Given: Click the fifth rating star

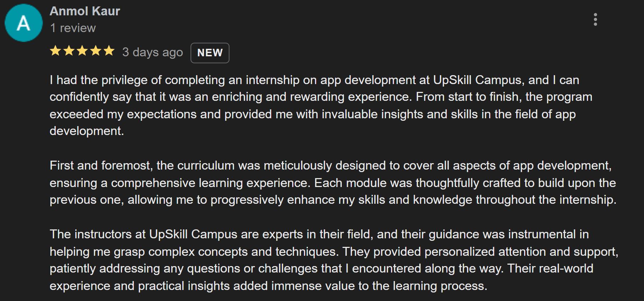Looking at the screenshot, I should coord(109,51).
